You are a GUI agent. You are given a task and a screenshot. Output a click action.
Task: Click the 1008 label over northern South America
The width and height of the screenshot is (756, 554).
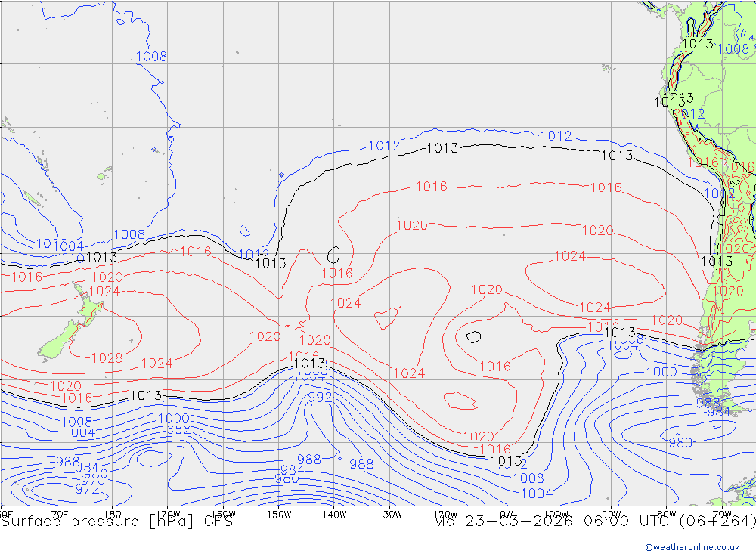(733, 48)
